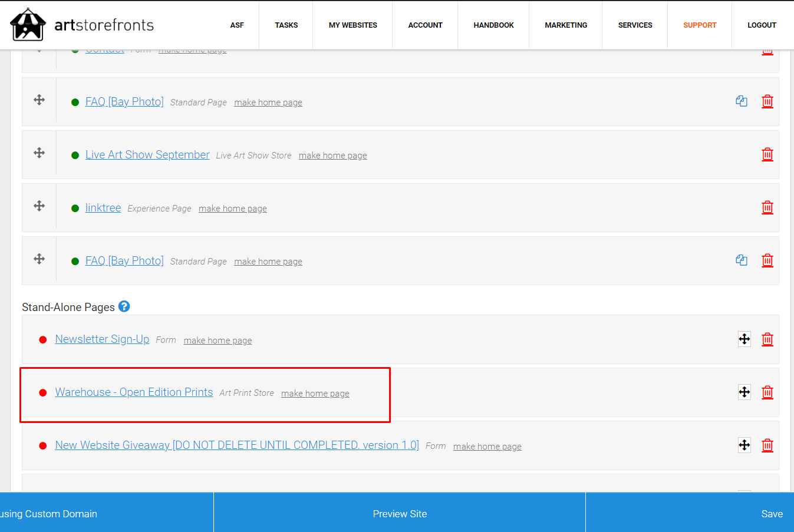This screenshot has width=794, height=532.
Task: Open MY WEBSITES menu
Action: point(353,25)
